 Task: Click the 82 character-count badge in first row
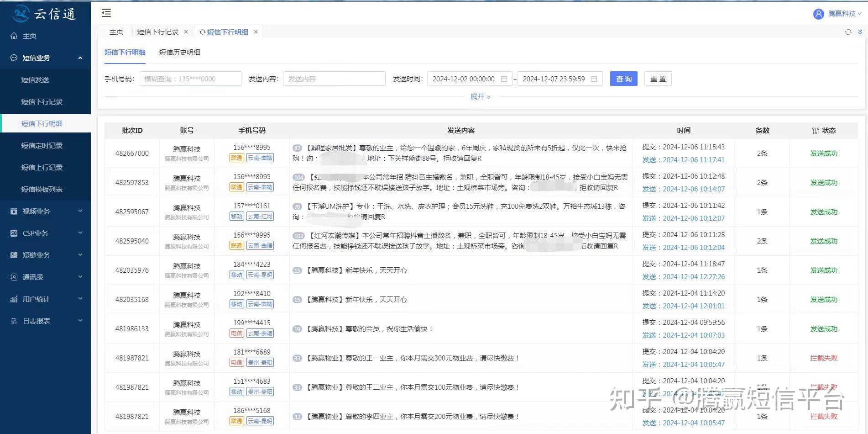(x=297, y=148)
